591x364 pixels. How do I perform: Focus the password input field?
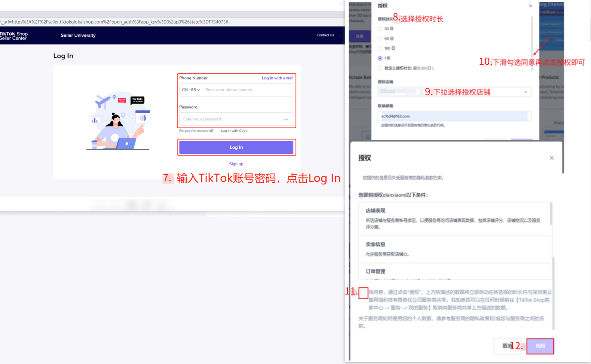pos(236,119)
